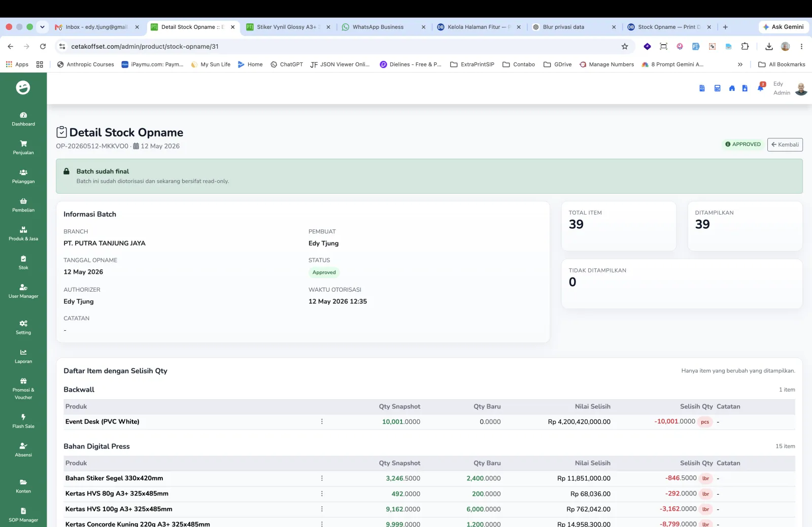
Task: Click the blue home icon in header
Action: [731, 88]
